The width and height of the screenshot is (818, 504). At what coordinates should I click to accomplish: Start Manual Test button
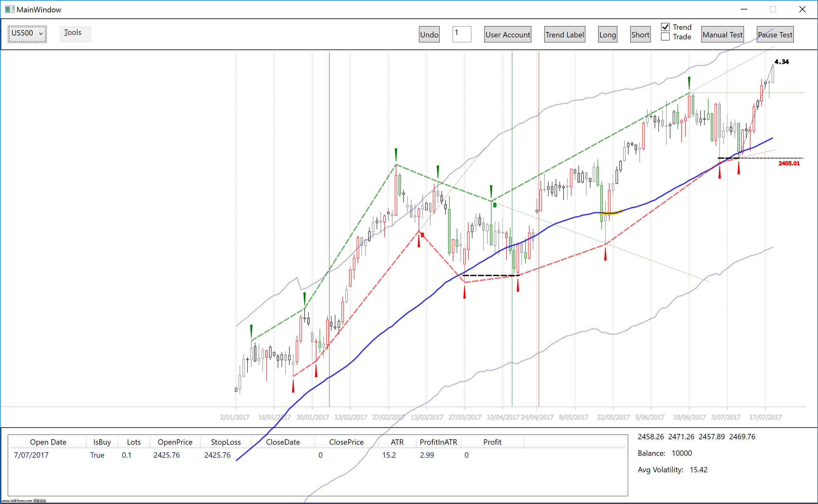722,34
